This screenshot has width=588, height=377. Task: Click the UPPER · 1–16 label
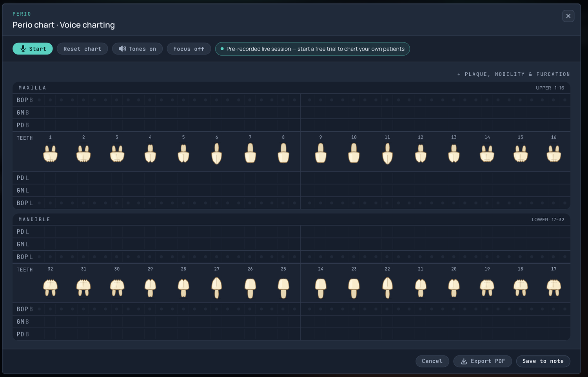click(x=550, y=88)
